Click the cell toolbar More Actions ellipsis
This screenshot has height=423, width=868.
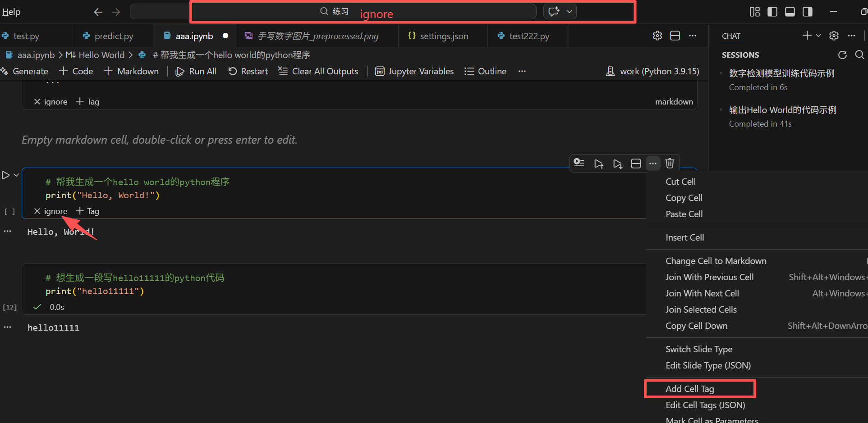(x=653, y=163)
